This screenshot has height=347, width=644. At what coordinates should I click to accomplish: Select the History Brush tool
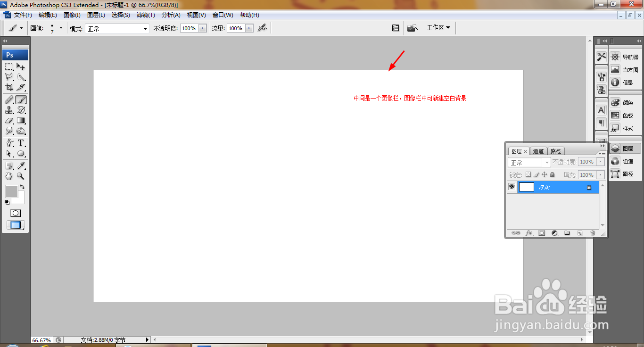point(21,110)
